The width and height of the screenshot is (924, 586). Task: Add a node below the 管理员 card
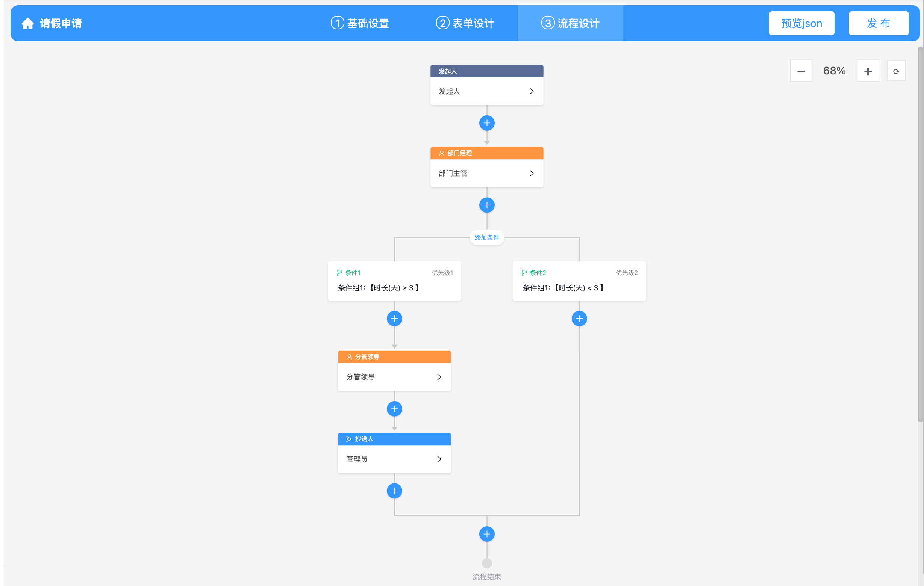[394, 491]
